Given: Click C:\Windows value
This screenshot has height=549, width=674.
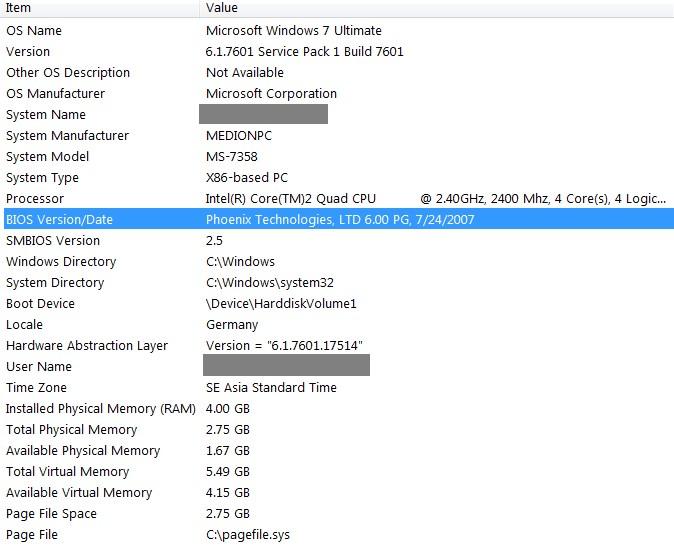Looking at the screenshot, I should pyautogui.click(x=240, y=262).
